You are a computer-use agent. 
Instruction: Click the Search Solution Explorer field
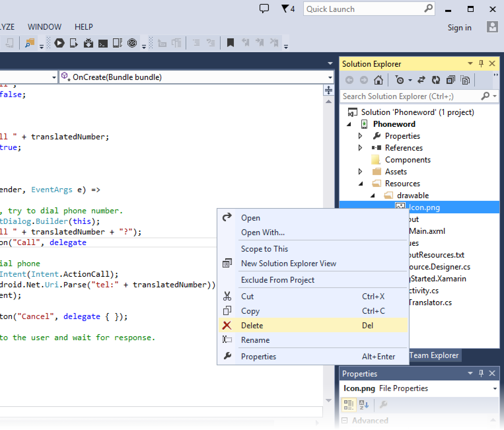coord(410,96)
